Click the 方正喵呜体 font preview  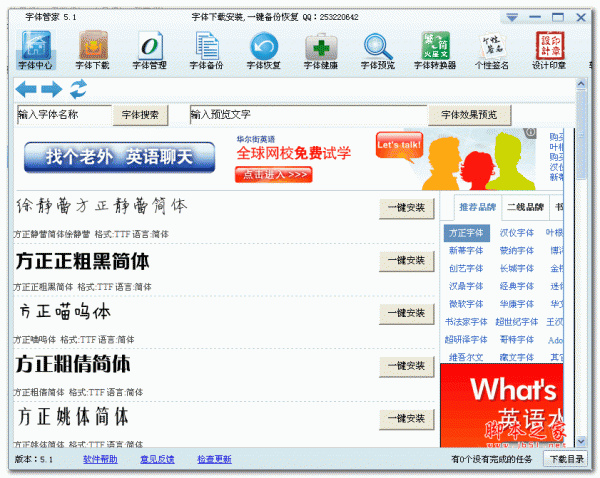65,312
